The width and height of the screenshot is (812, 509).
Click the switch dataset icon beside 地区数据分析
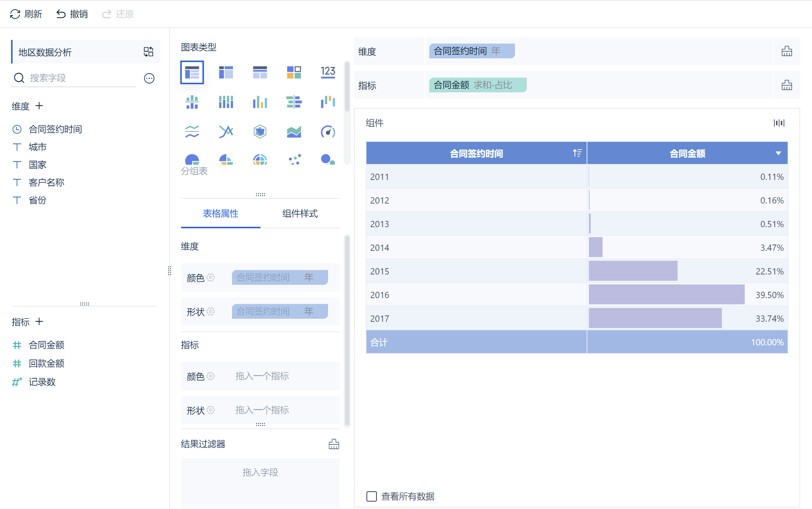tap(149, 52)
